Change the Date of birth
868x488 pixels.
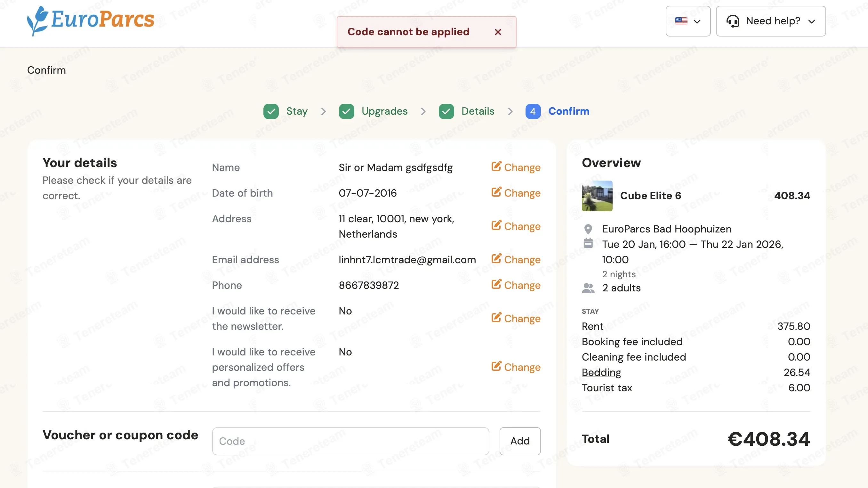[x=516, y=193]
